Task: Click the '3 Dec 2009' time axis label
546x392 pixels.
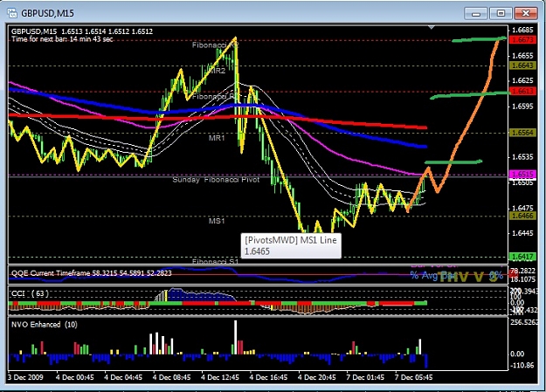Action: 25,377
